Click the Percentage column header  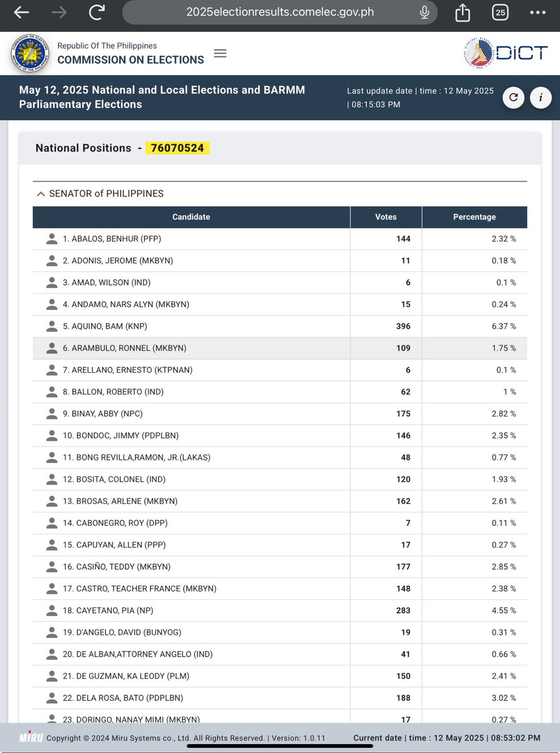click(x=475, y=217)
